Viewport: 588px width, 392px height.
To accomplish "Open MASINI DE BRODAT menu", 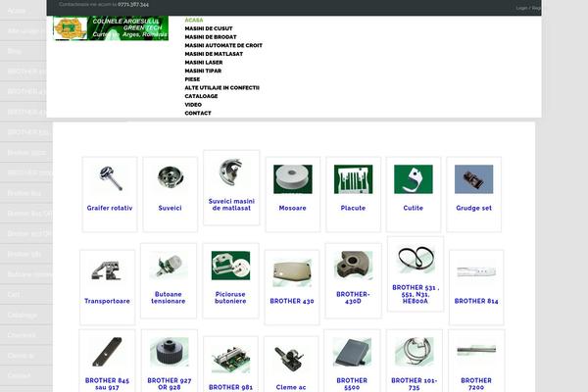I will pos(211,37).
